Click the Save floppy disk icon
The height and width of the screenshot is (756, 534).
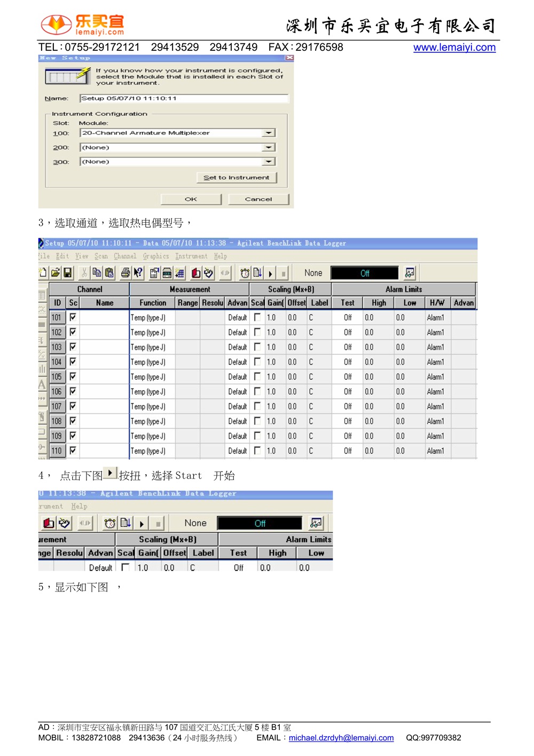coord(68,273)
